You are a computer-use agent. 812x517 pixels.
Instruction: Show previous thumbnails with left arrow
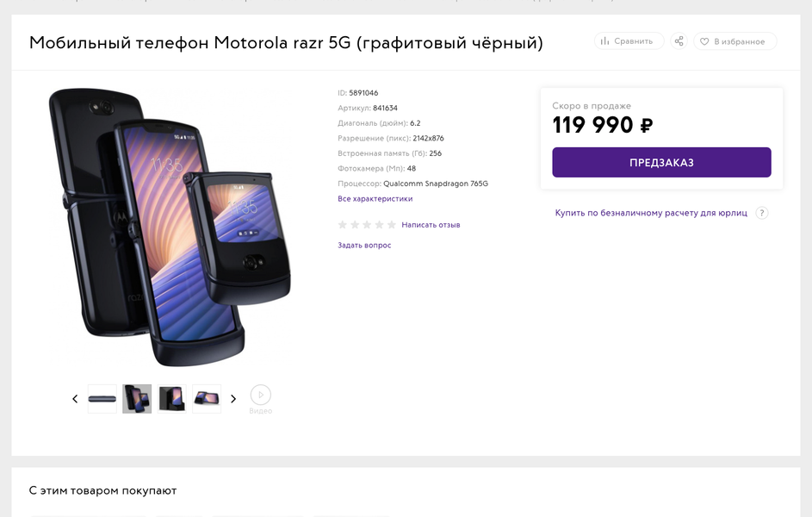tap(75, 399)
